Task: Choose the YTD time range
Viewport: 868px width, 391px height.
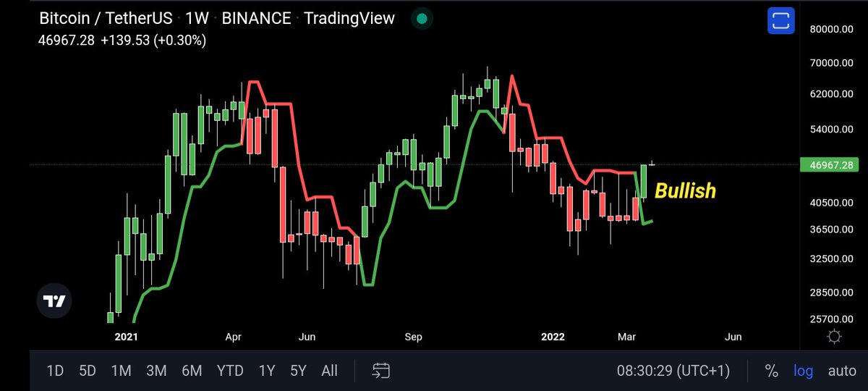Action: (230, 371)
